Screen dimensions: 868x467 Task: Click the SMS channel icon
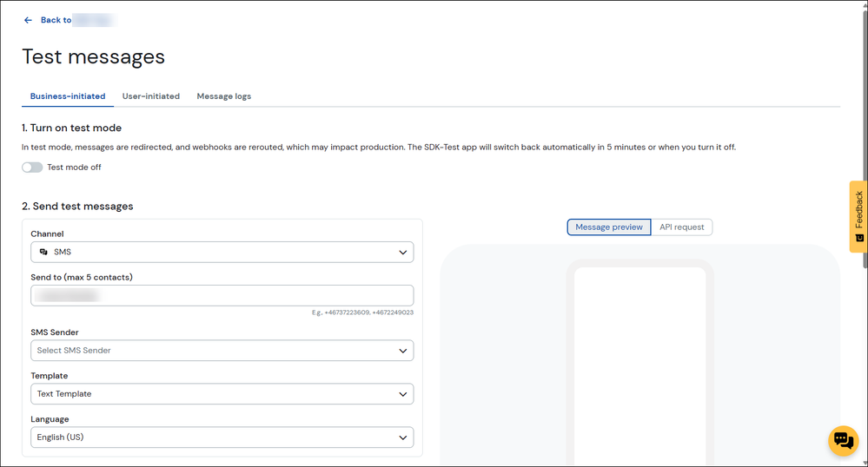[43, 252]
